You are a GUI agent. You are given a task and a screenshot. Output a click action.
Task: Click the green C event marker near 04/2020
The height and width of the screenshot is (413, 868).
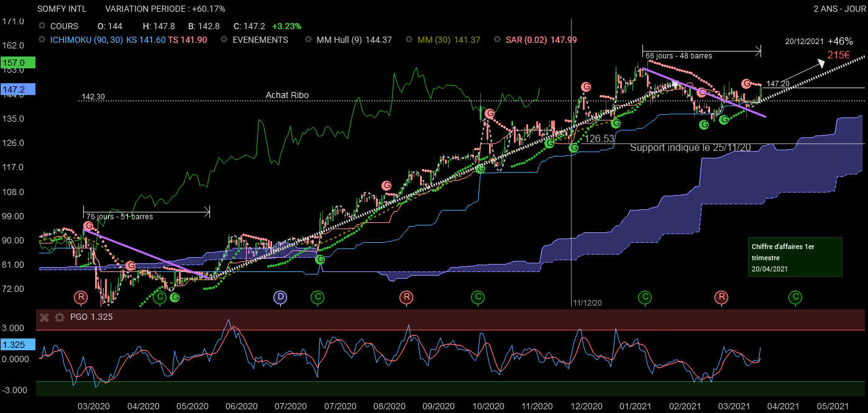(160, 297)
